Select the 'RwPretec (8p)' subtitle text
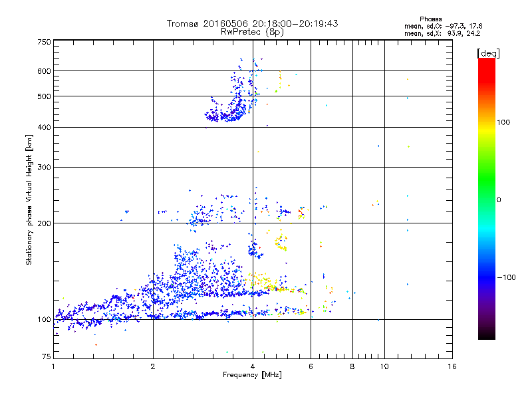 (252, 32)
